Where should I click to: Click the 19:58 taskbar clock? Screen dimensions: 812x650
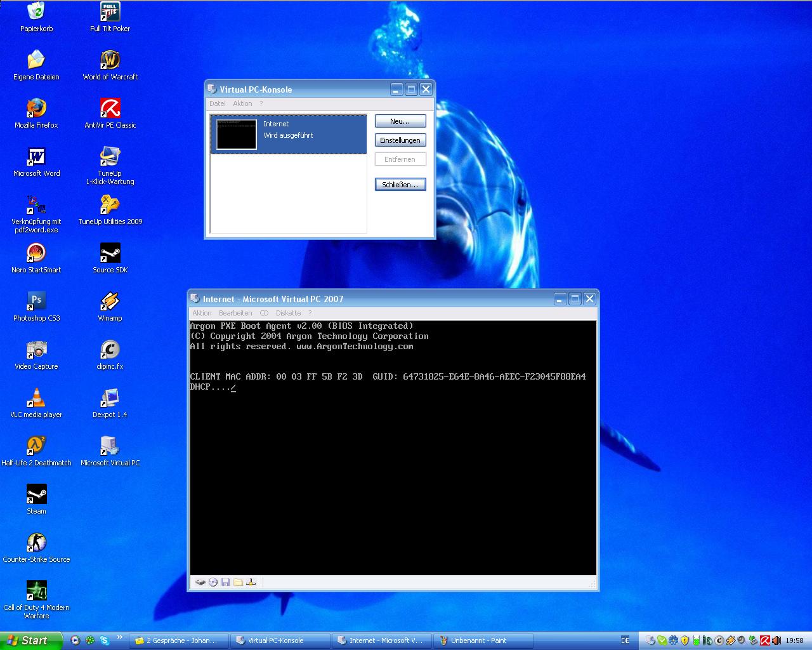pyautogui.click(x=794, y=640)
